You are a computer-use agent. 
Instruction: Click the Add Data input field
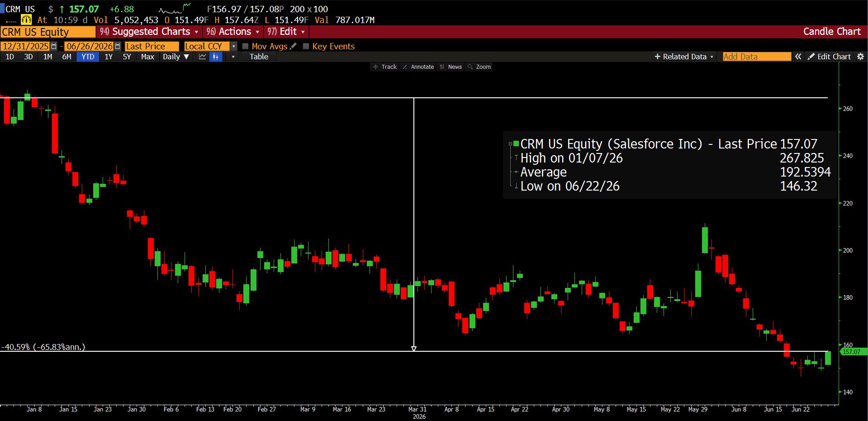757,57
